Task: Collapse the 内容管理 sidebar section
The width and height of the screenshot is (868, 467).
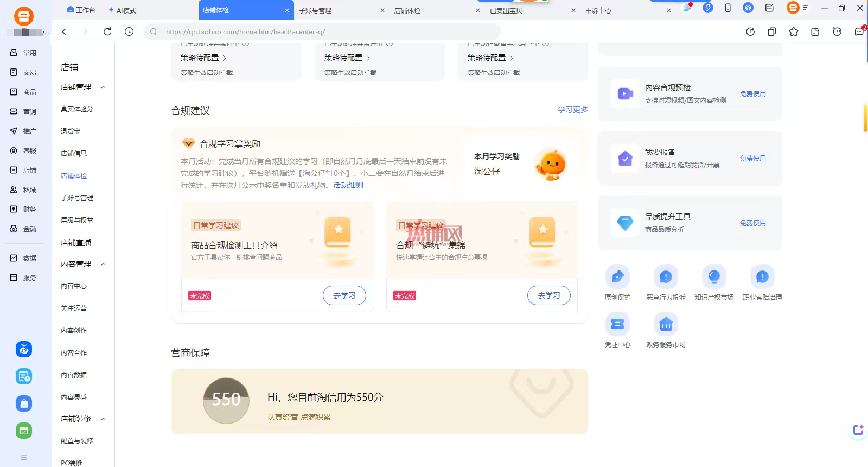Action: coord(104,264)
